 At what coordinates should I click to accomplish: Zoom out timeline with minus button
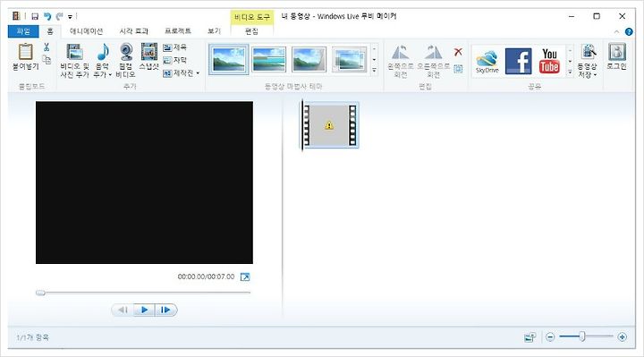click(x=550, y=337)
